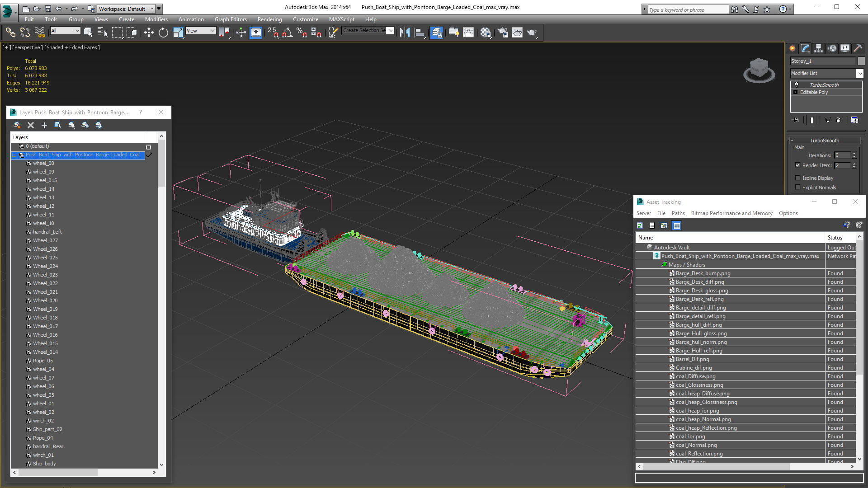Open the Material Editor icon

point(486,32)
